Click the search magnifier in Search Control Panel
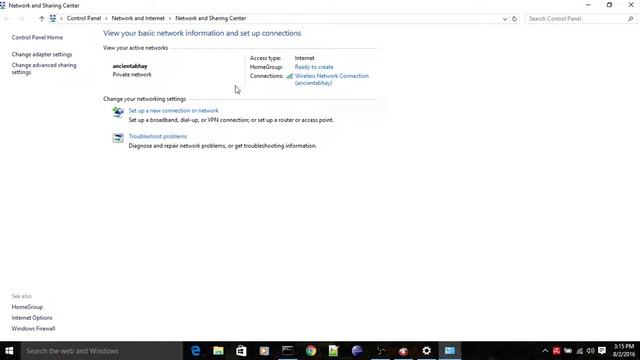 (630, 19)
